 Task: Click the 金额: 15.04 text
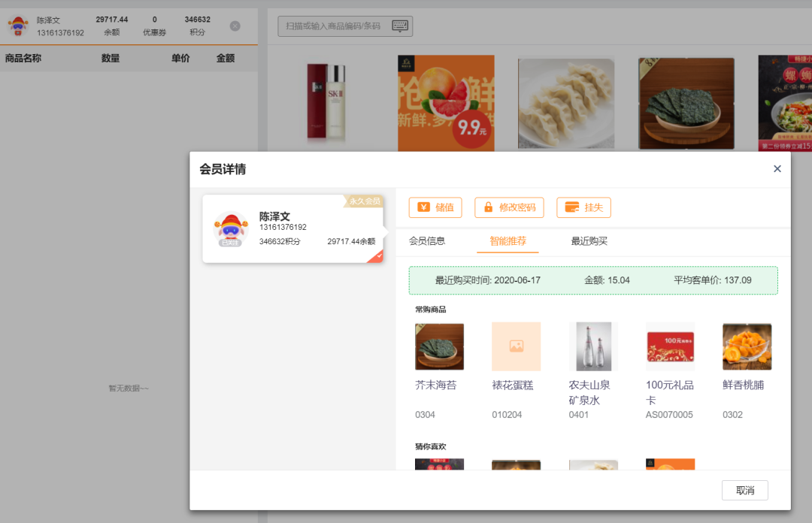click(x=607, y=280)
